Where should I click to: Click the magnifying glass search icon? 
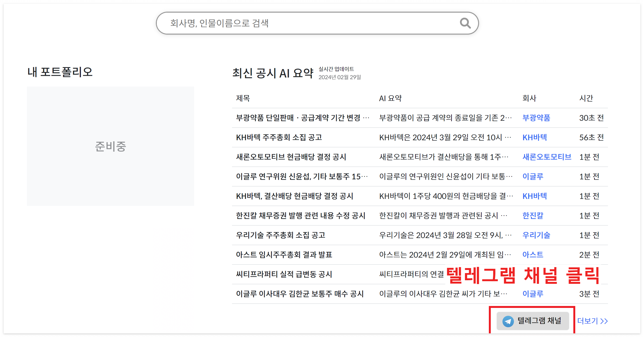tap(465, 23)
